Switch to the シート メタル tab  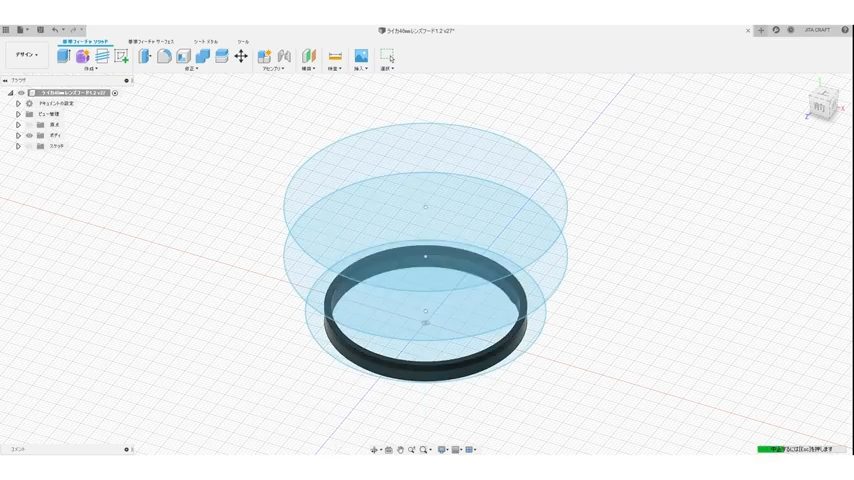click(x=205, y=41)
